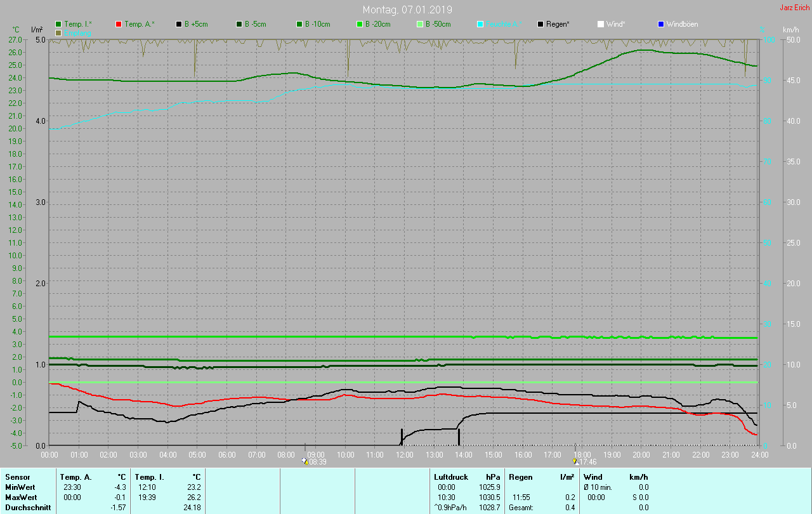Click the Durchschnitt row label
Image resolution: width=812 pixels, height=514 pixels.
28,507
